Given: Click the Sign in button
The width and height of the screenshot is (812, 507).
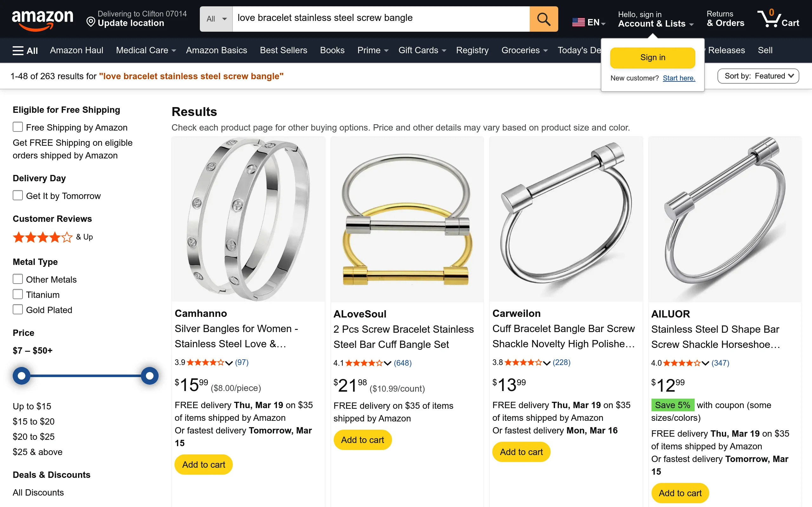Looking at the screenshot, I should pos(652,57).
